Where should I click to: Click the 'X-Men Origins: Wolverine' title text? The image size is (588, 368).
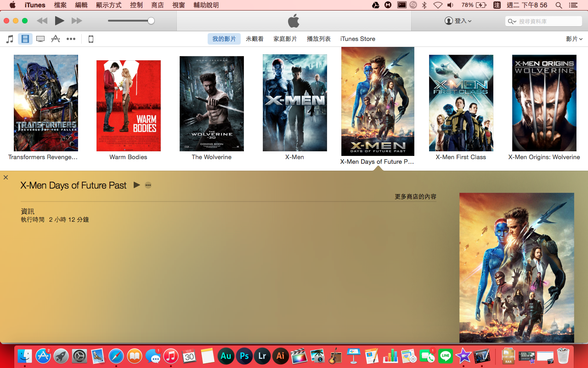click(x=544, y=157)
